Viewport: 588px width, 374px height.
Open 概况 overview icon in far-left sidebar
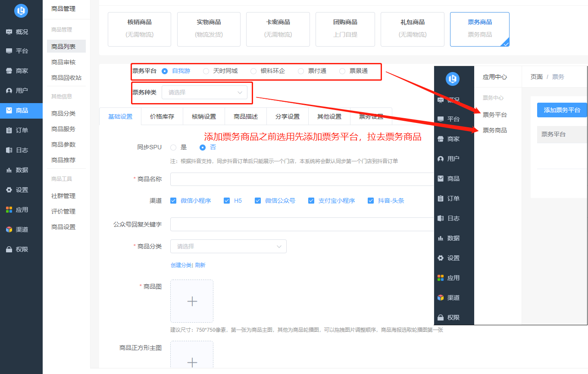(9, 32)
